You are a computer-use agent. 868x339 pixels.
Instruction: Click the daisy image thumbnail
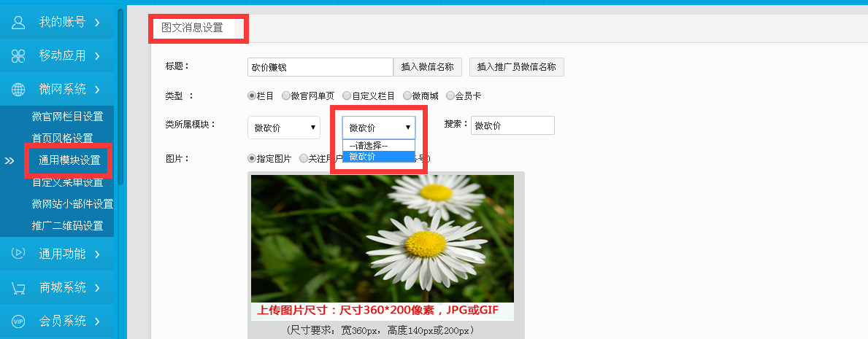(382, 238)
